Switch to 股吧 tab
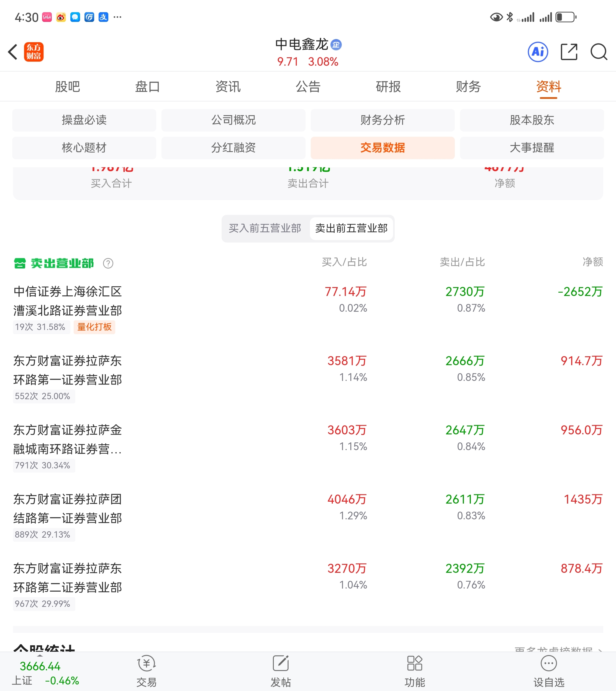Screen dimensions: 616x691 pos(67,87)
